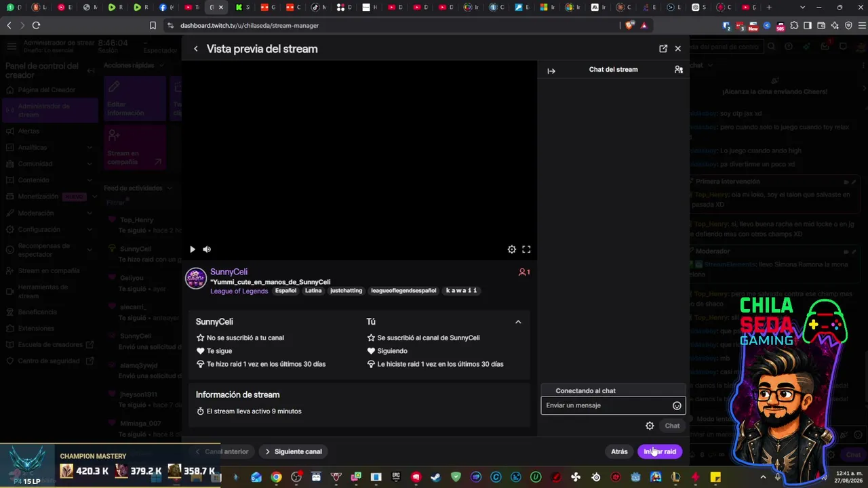Open the sticky notes taskbar icon
Image resolution: width=868 pixels, height=488 pixels.
[x=715, y=477]
